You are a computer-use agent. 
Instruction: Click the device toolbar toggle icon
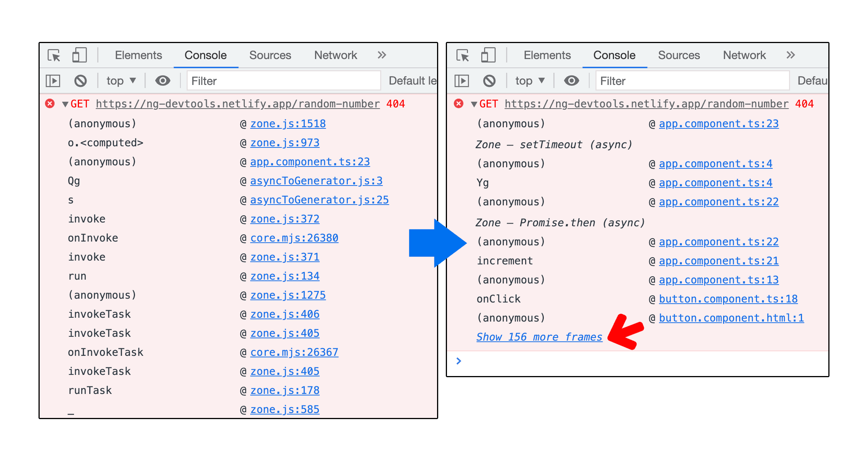click(77, 56)
